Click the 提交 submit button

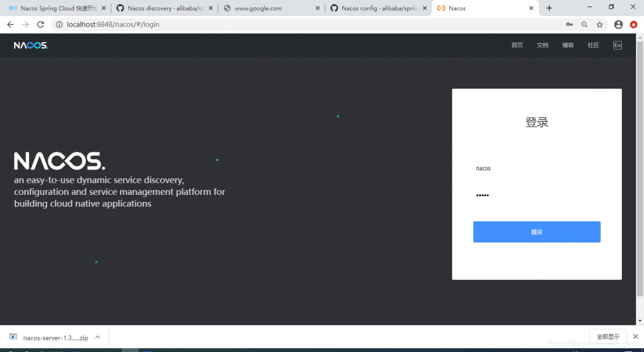click(537, 232)
